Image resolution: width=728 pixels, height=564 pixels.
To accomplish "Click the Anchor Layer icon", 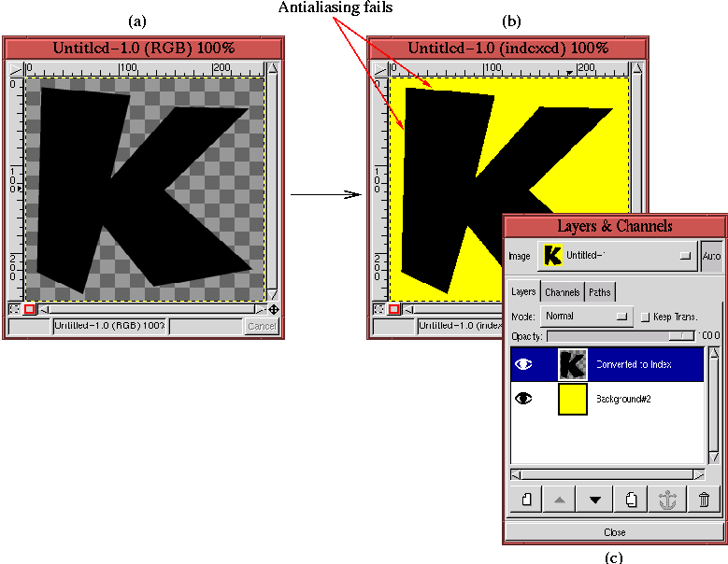I will pyautogui.click(x=667, y=500).
